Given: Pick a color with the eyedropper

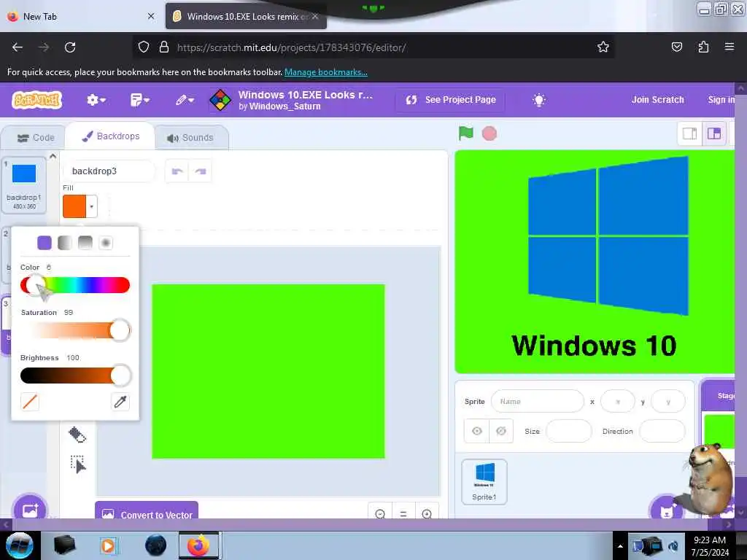Looking at the screenshot, I should [x=120, y=402].
